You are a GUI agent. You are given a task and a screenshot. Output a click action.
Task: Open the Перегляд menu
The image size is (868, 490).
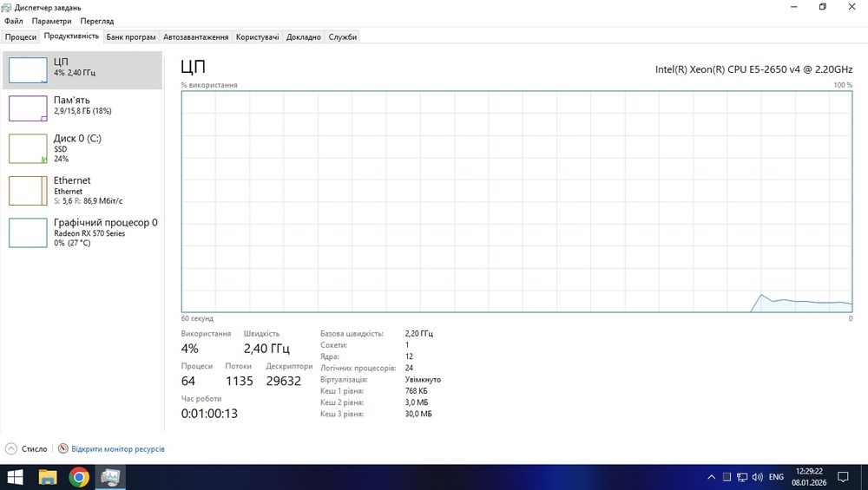(x=97, y=21)
